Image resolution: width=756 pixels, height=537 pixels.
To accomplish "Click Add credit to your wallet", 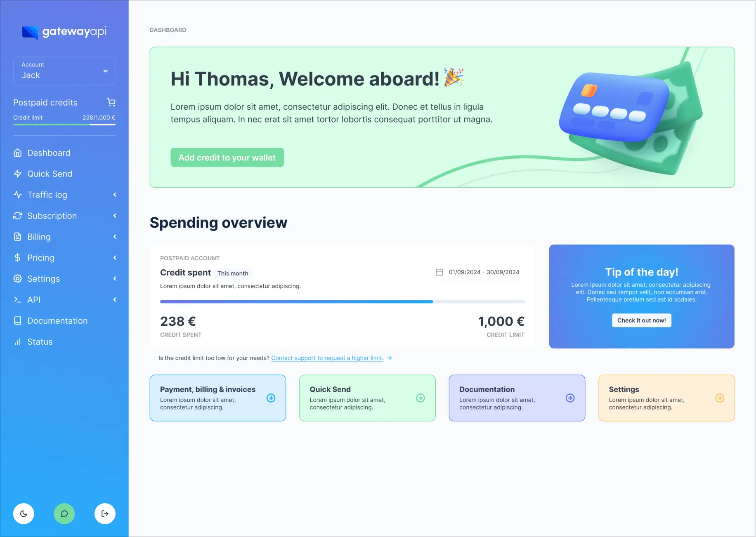I will (227, 157).
